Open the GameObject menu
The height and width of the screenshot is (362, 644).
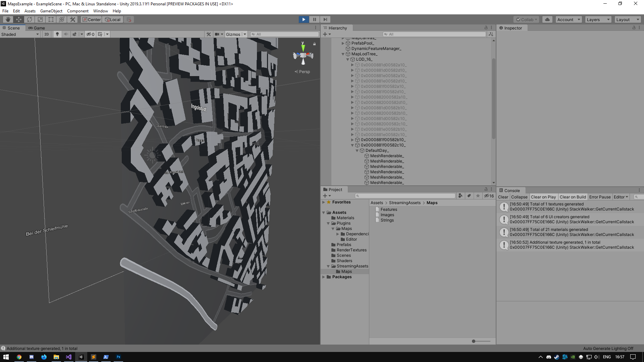51,11
